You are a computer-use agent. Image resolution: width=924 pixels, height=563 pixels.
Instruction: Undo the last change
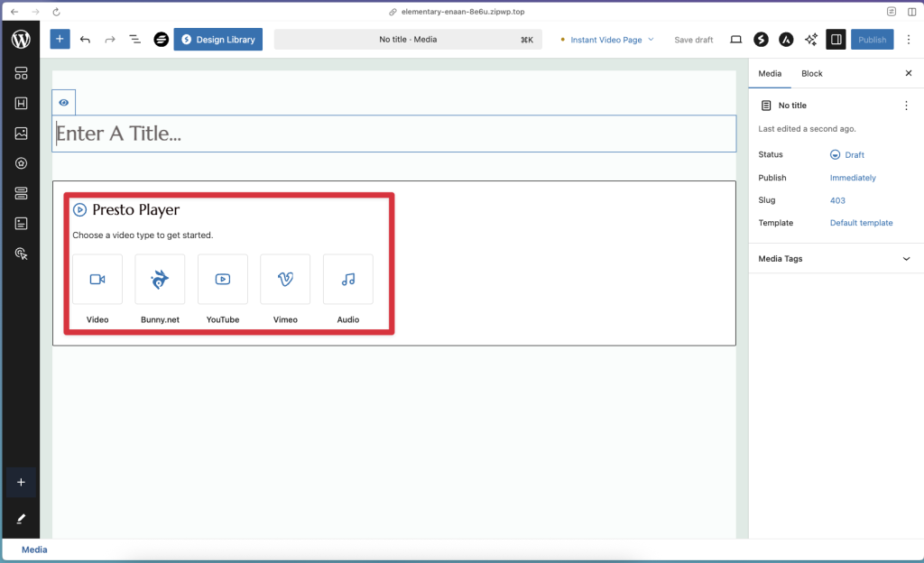[85, 40]
